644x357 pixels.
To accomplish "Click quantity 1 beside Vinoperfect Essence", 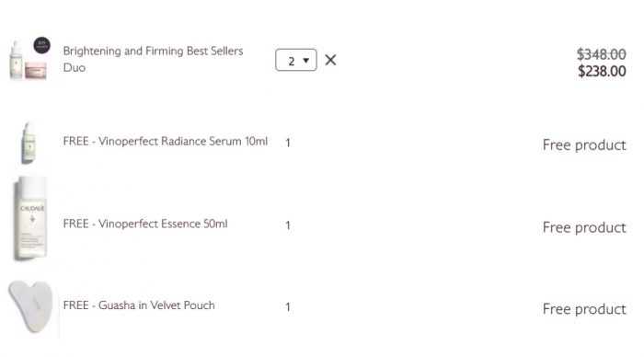I will pos(288,225).
